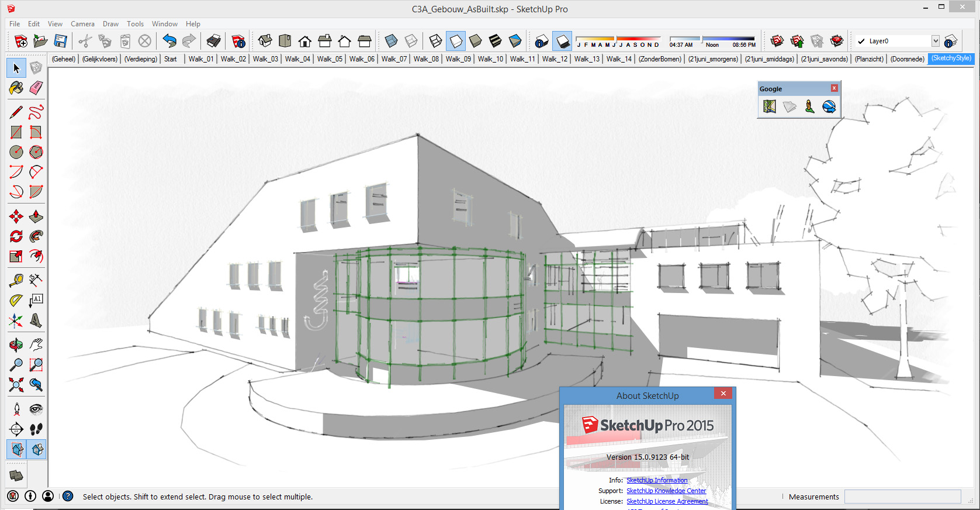
Task: Switch to the Walk_05 scene tab
Action: tap(330, 59)
